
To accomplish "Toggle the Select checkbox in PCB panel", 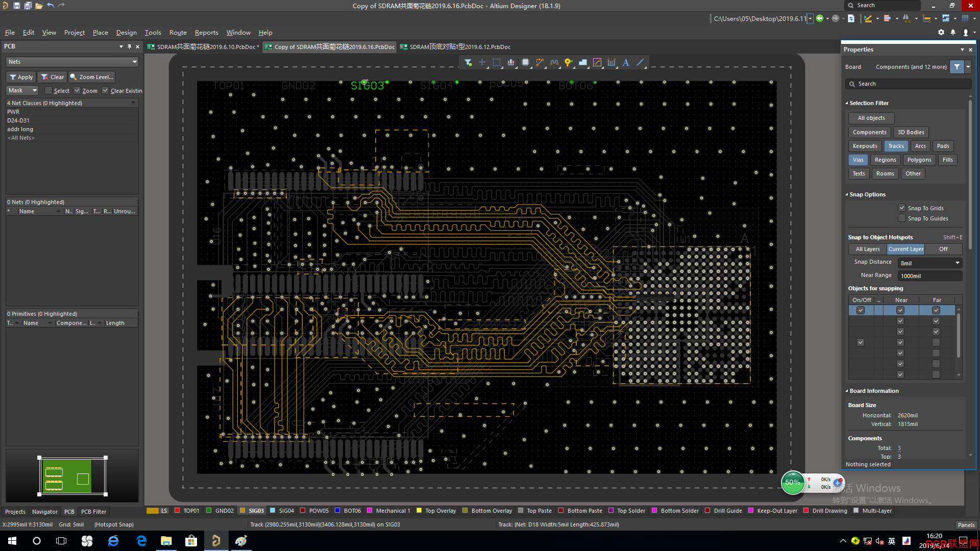I will click(48, 90).
